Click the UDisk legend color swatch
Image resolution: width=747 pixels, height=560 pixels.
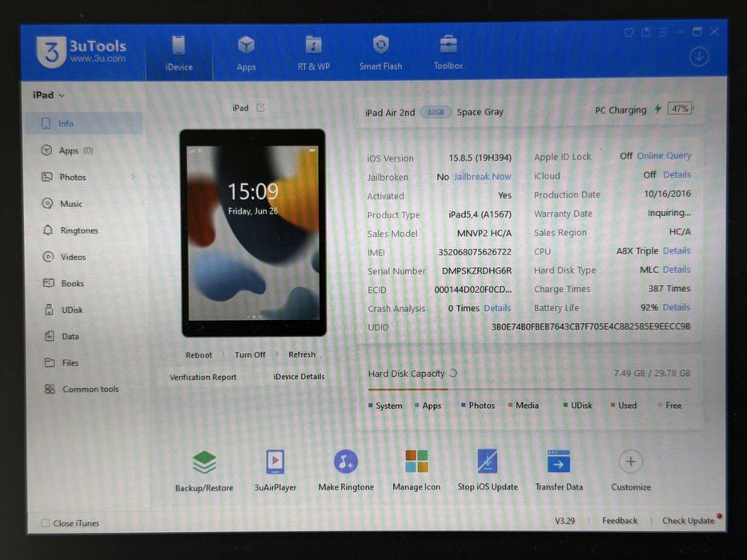coord(565,406)
